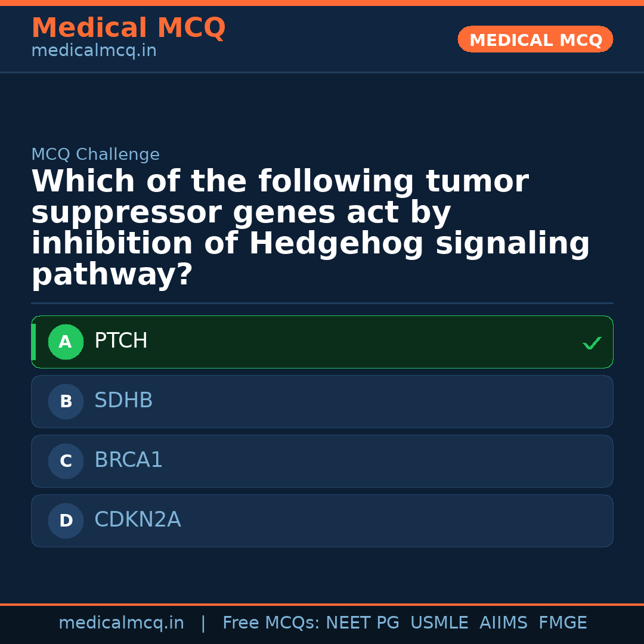This screenshot has height=644, width=644.
Task: Click the Hedgehog signaling question text
Action: (x=310, y=228)
